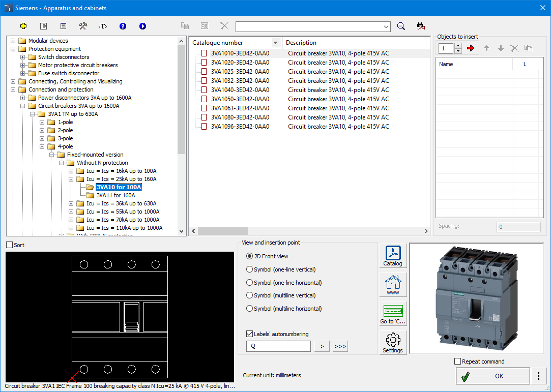
Task: Click the toolbar blue document list icon
Action: point(63,26)
